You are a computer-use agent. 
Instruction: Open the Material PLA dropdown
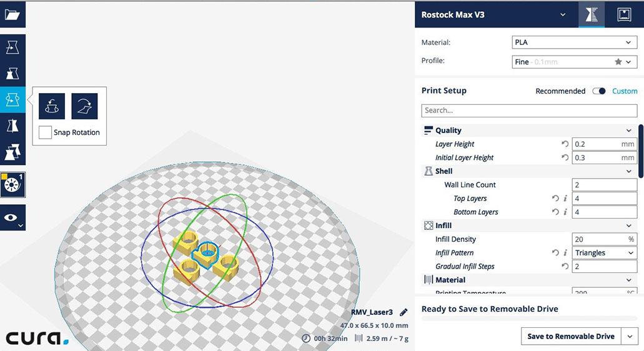coord(574,42)
